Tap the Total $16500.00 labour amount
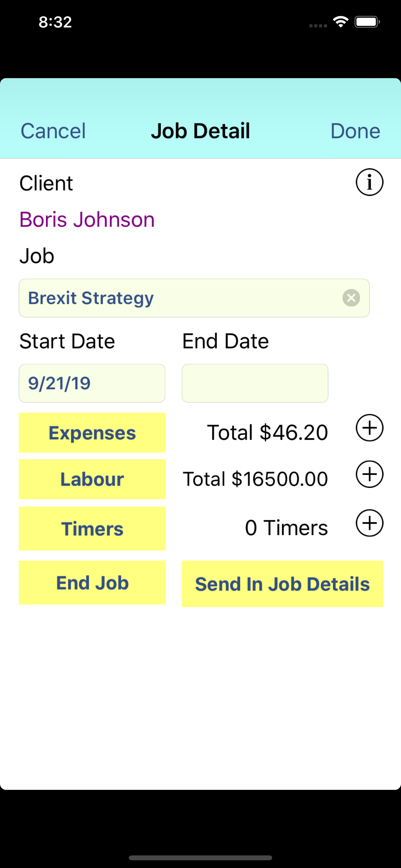Image resolution: width=401 pixels, height=868 pixels. pyautogui.click(x=255, y=479)
